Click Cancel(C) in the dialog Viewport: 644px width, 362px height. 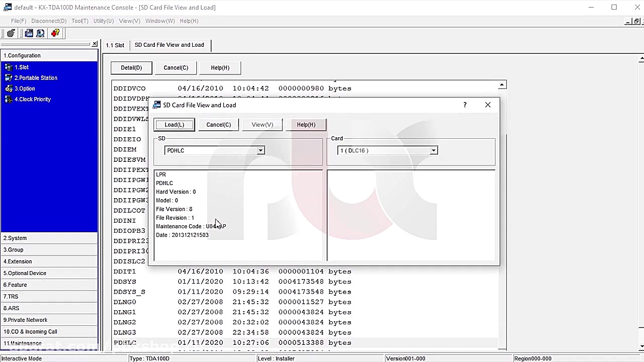(218, 125)
